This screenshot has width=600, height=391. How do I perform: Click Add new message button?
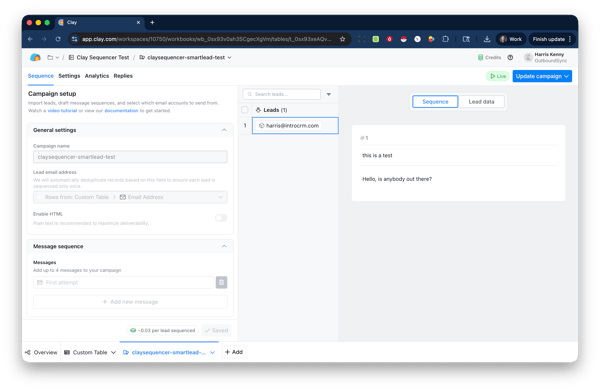(x=130, y=302)
